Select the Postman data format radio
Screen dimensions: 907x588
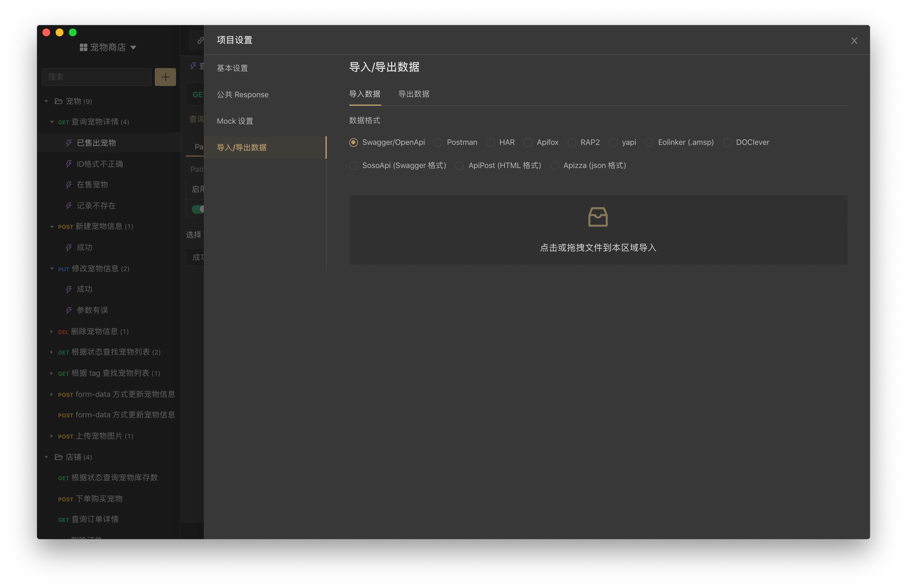(438, 143)
